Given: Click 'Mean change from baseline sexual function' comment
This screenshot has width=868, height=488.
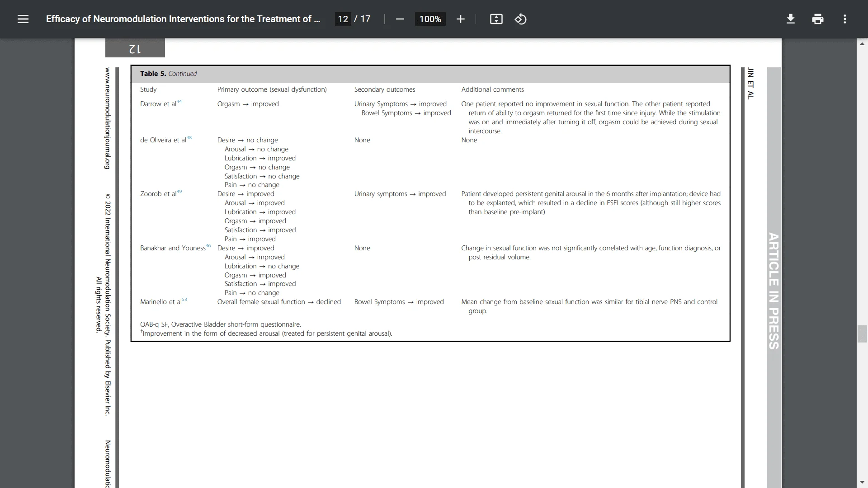Looking at the screenshot, I should coord(589,306).
